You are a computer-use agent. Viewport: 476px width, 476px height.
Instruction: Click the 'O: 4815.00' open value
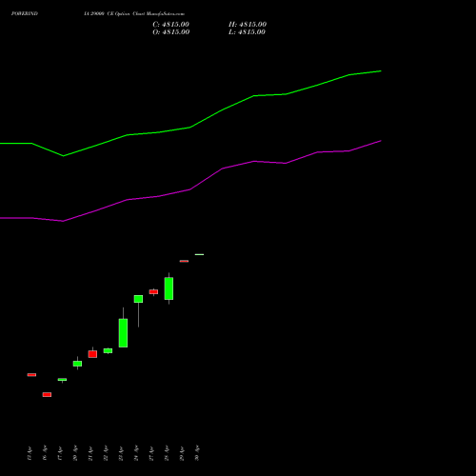click(171, 32)
